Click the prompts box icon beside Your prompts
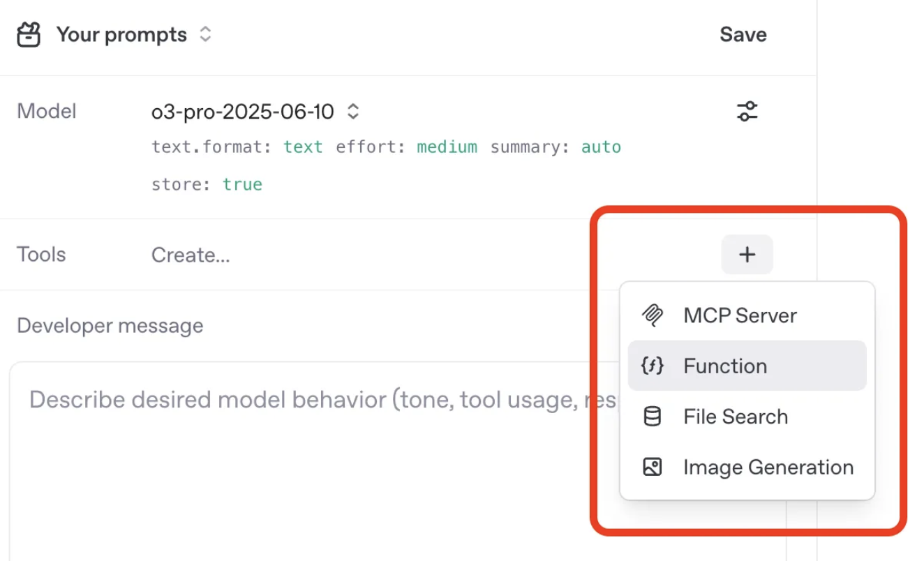The height and width of the screenshot is (561, 924). pyautogui.click(x=29, y=35)
